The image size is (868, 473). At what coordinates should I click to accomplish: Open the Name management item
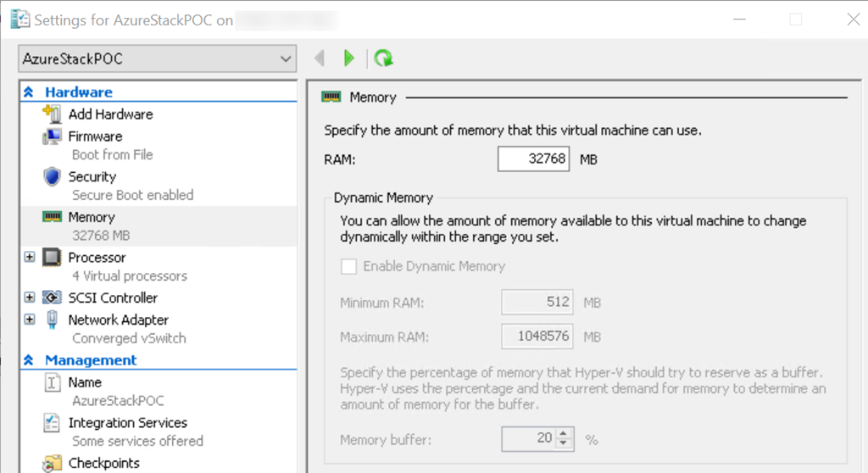[85, 382]
